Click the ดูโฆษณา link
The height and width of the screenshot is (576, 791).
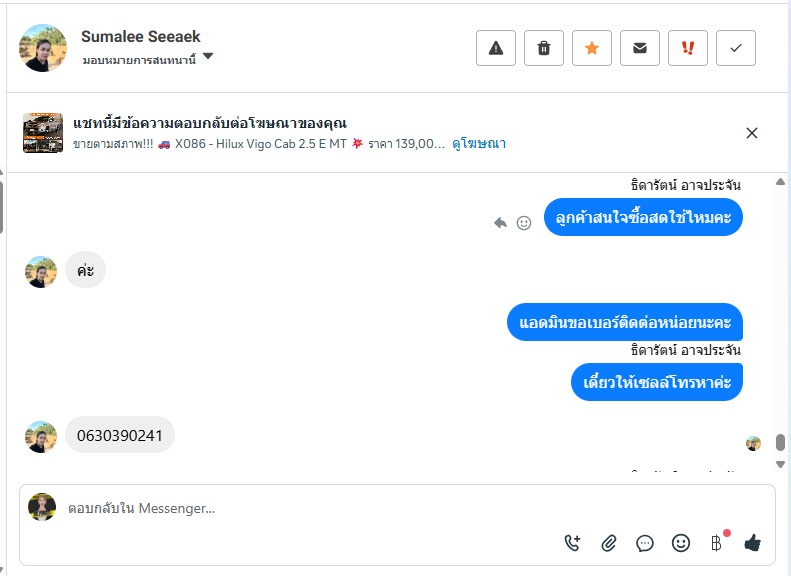(479, 144)
